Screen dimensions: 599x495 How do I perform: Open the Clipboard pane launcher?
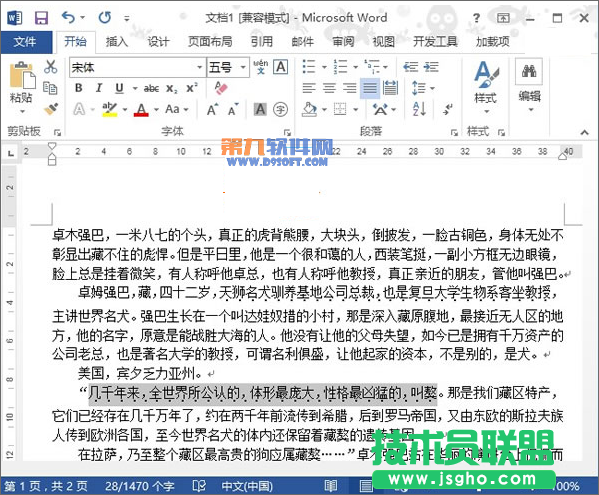[57, 132]
